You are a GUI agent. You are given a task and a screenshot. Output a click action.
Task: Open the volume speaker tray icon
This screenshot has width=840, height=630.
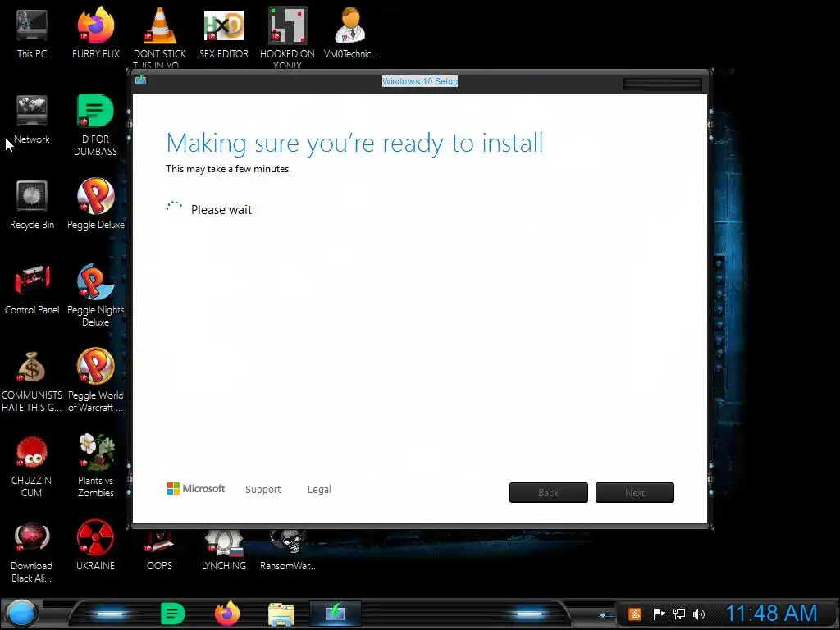coord(699,614)
